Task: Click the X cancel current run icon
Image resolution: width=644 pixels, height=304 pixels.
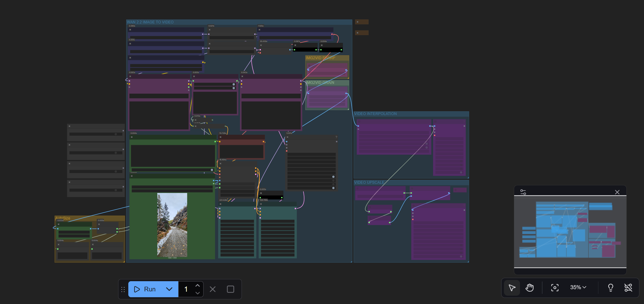Action: (x=213, y=289)
